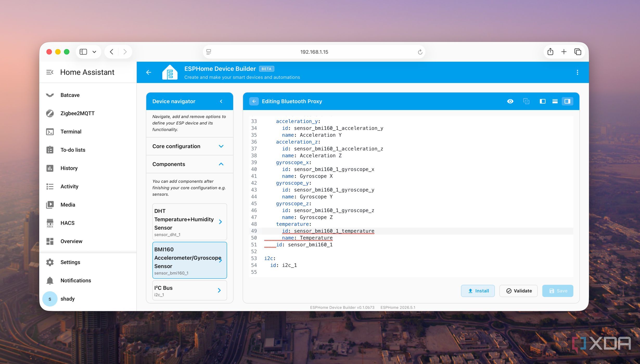Click the Validate button

[519, 291]
